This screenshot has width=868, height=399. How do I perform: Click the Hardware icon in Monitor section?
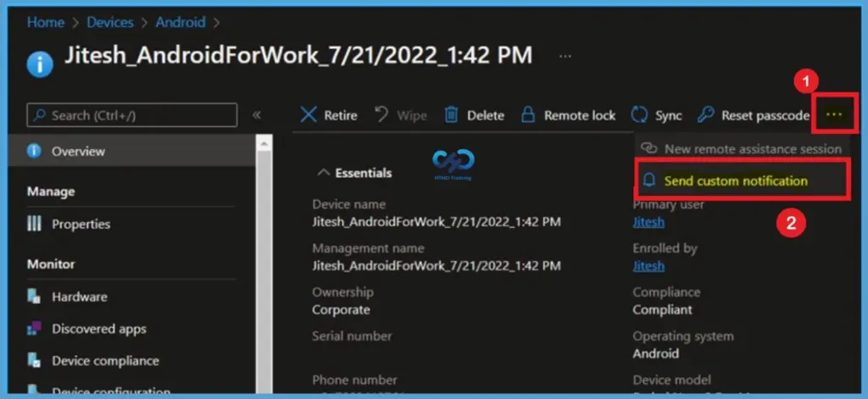(x=34, y=296)
